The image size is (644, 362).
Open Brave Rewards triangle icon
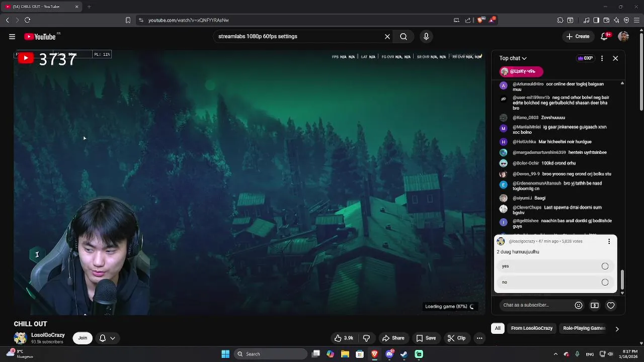coord(492,20)
